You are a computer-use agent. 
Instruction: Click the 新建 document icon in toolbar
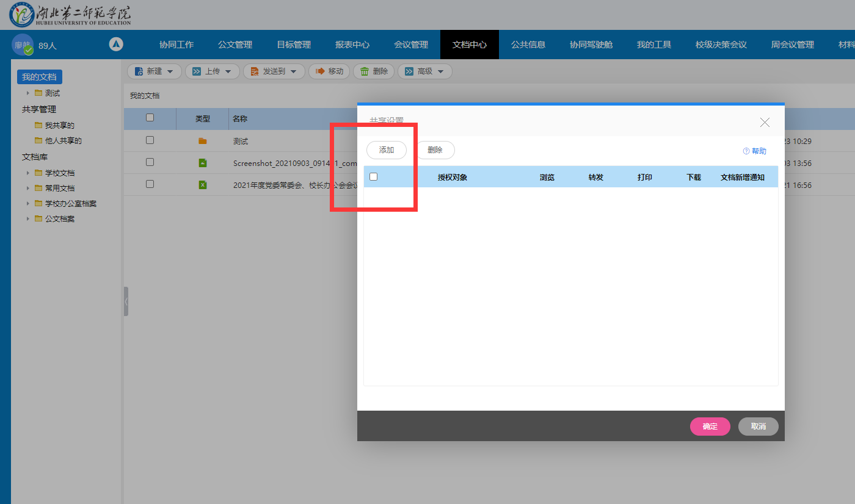click(139, 71)
